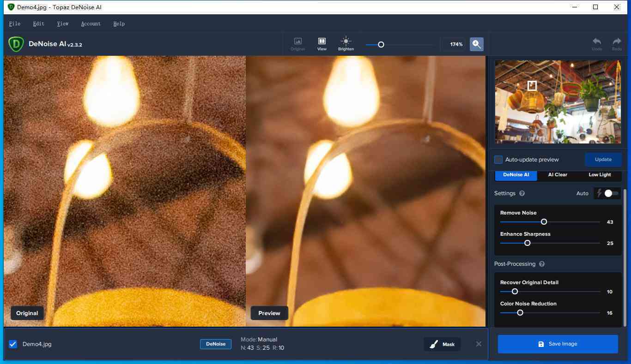Click the N:43 S:25 R:10 summary text

tap(262, 348)
